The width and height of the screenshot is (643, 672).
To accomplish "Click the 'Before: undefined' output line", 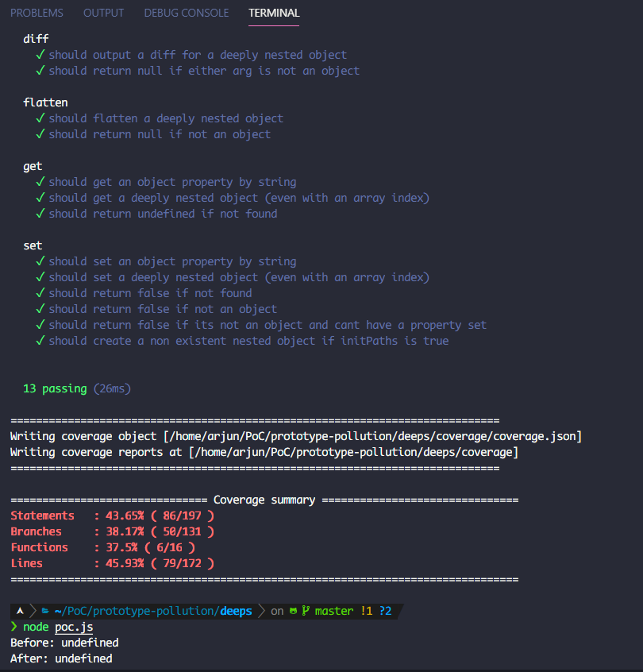I will (x=64, y=643).
